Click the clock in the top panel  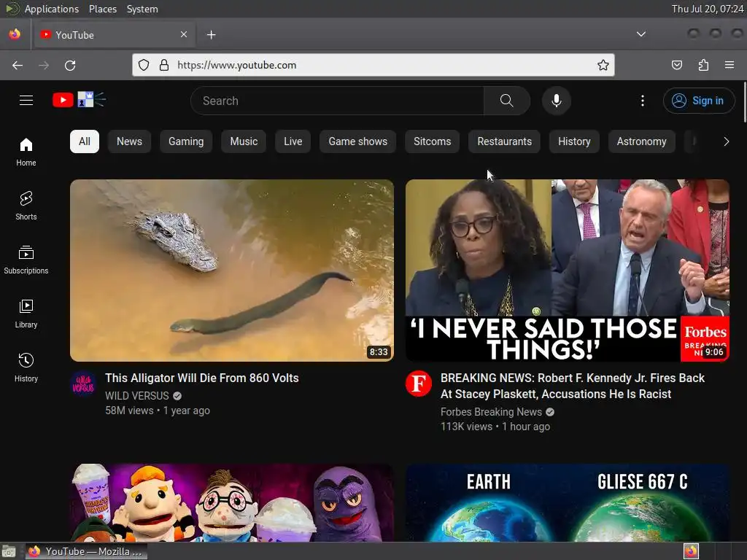point(707,9)
